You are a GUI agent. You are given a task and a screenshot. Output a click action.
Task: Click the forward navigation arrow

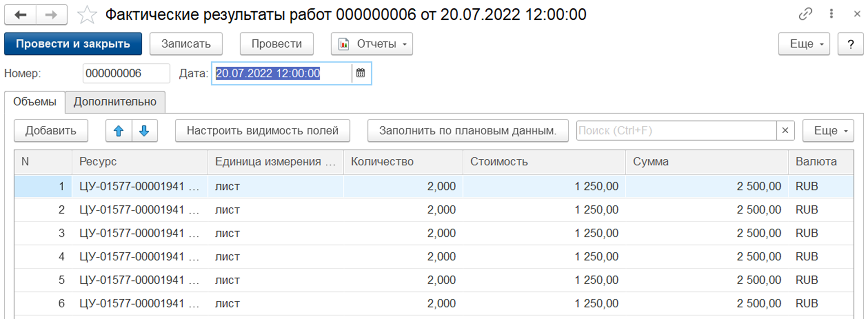[51, 15]
